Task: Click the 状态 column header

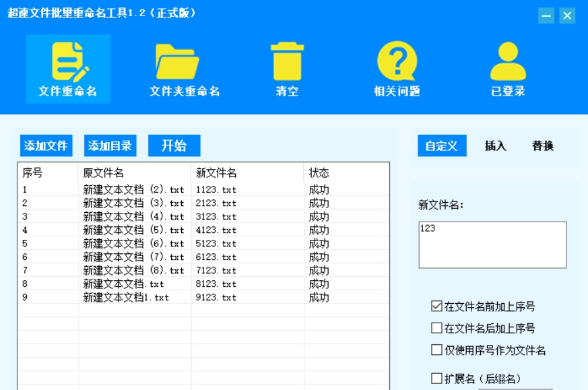Action: (314, 171)
